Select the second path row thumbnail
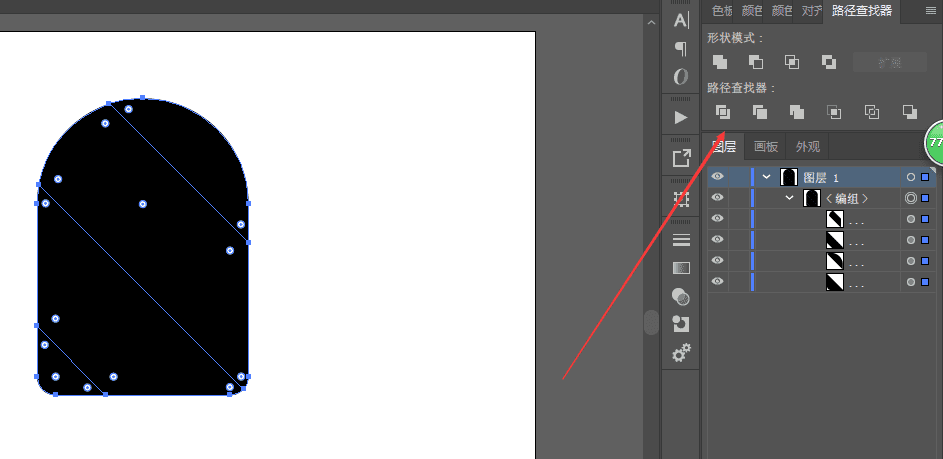 [x=835, y=239]
